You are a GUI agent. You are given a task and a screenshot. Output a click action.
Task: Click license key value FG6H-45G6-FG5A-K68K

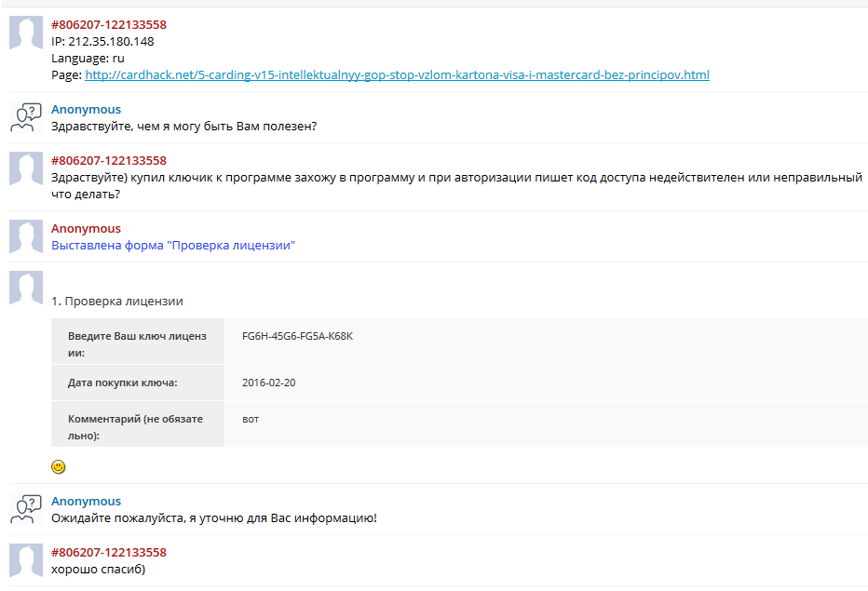click(x=297, y=336)
